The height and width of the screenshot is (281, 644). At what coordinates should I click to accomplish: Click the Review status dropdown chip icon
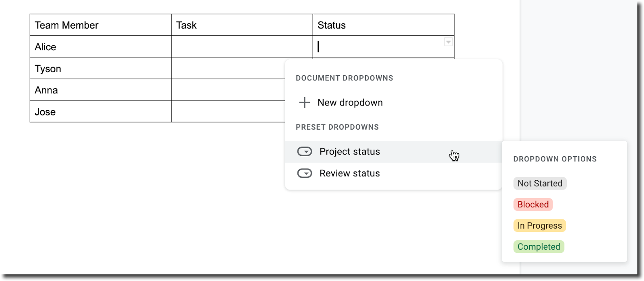(x=305, y=174)
